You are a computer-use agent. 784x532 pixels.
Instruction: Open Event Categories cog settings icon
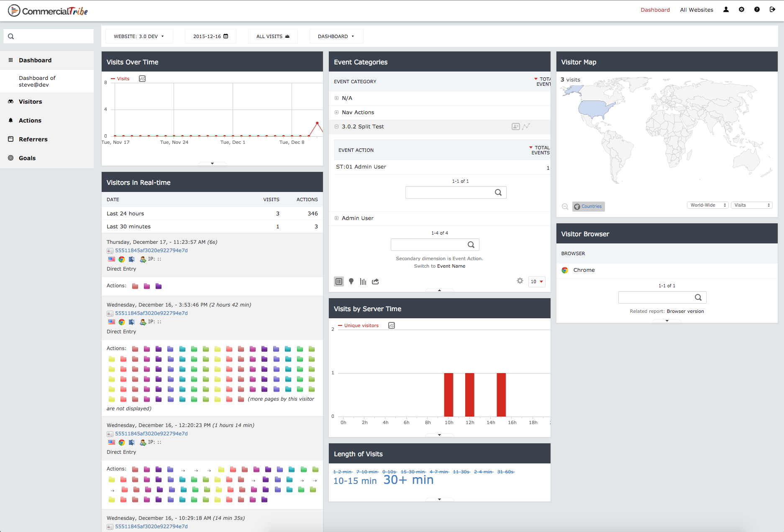(x=520, y=281)
